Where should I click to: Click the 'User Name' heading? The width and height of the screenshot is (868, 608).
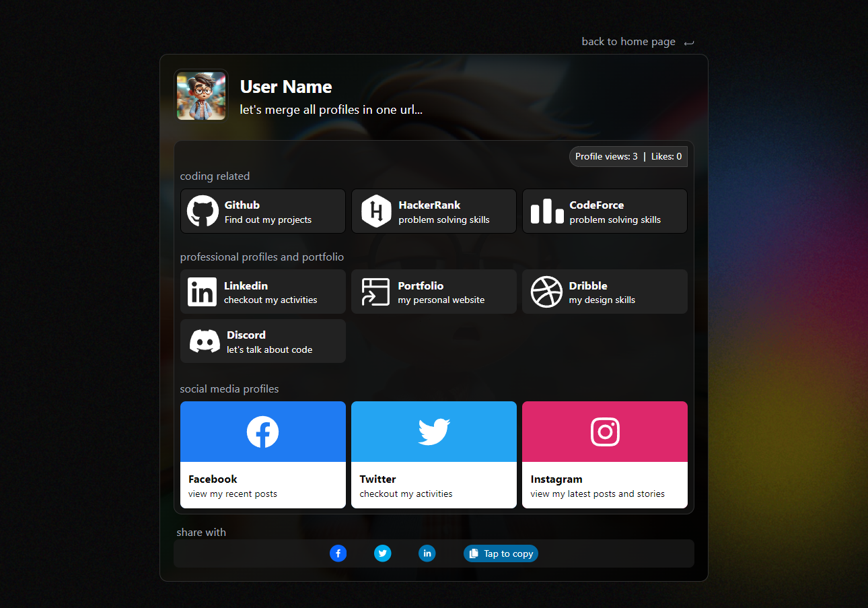(286, 87)
